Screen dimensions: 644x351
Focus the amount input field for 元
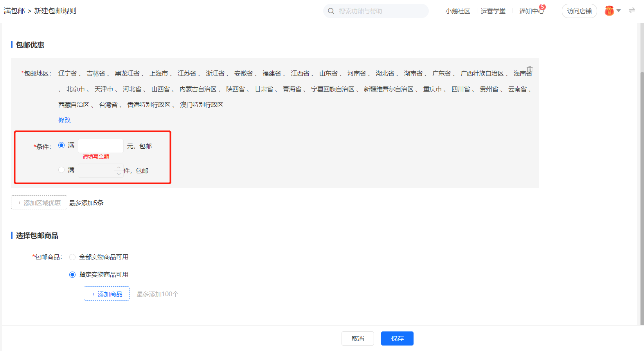coord(101,146)
